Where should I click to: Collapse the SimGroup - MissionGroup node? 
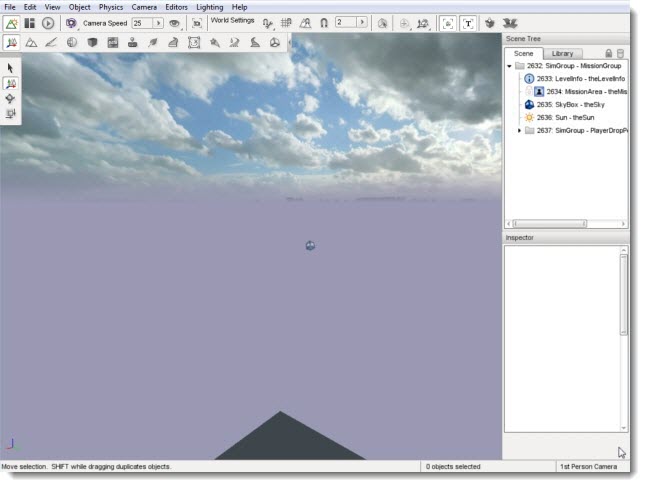509,66
